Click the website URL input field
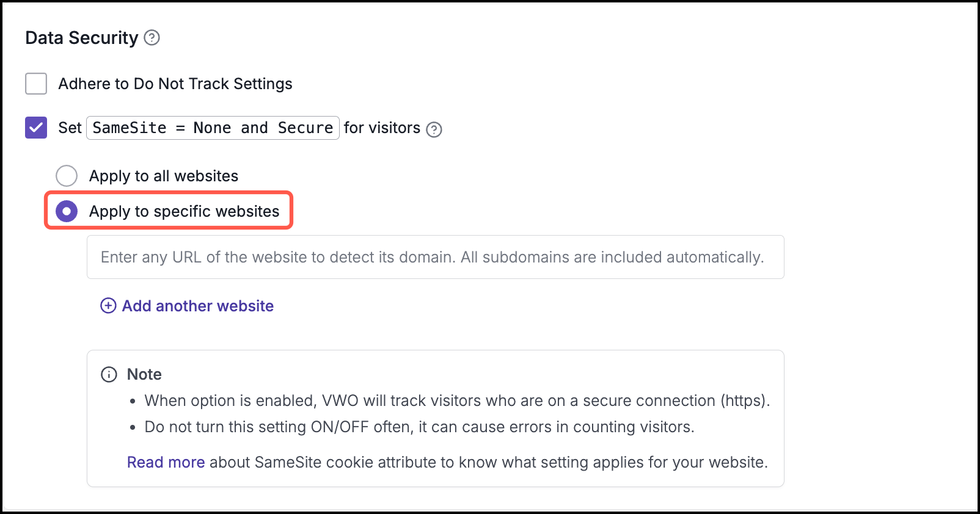 435,257
